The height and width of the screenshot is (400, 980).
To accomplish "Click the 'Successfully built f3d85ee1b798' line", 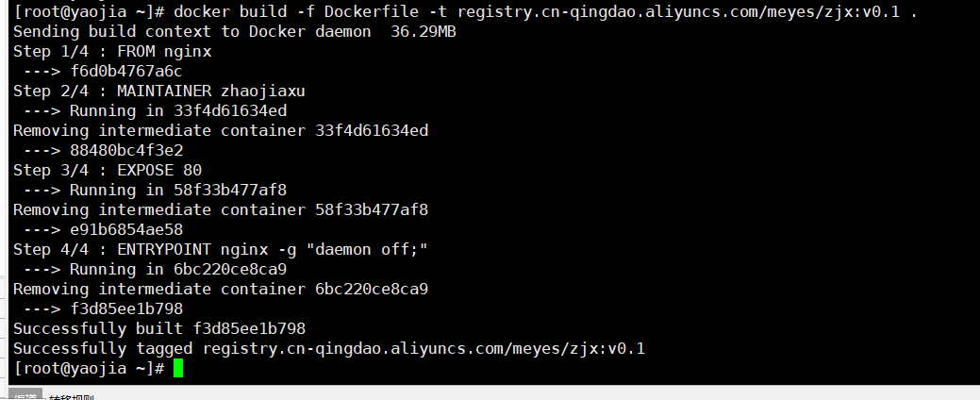I will (159, 328).
